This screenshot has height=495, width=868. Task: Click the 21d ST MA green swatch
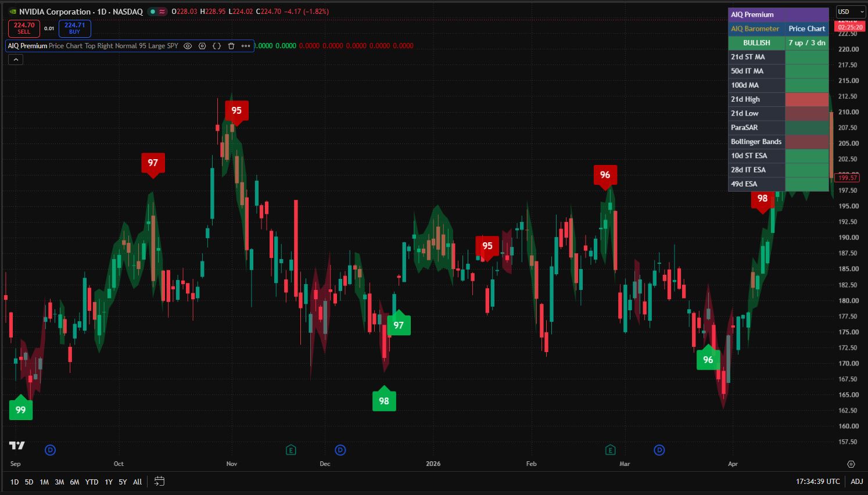[807, 57]
